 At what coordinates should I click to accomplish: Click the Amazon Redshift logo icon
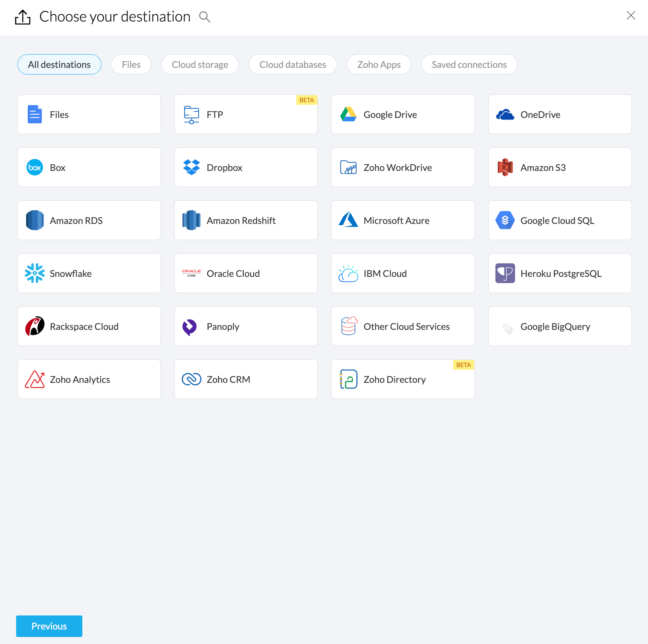coord(192,220)
